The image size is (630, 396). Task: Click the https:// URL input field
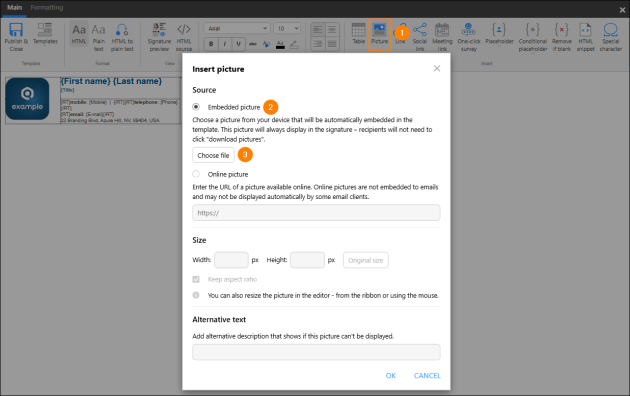coord(316,212)
